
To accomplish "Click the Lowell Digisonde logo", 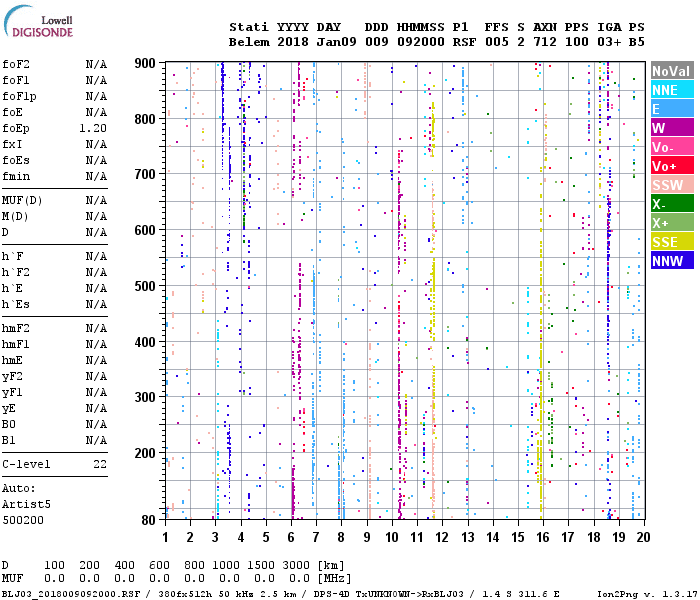I will 38,22.
